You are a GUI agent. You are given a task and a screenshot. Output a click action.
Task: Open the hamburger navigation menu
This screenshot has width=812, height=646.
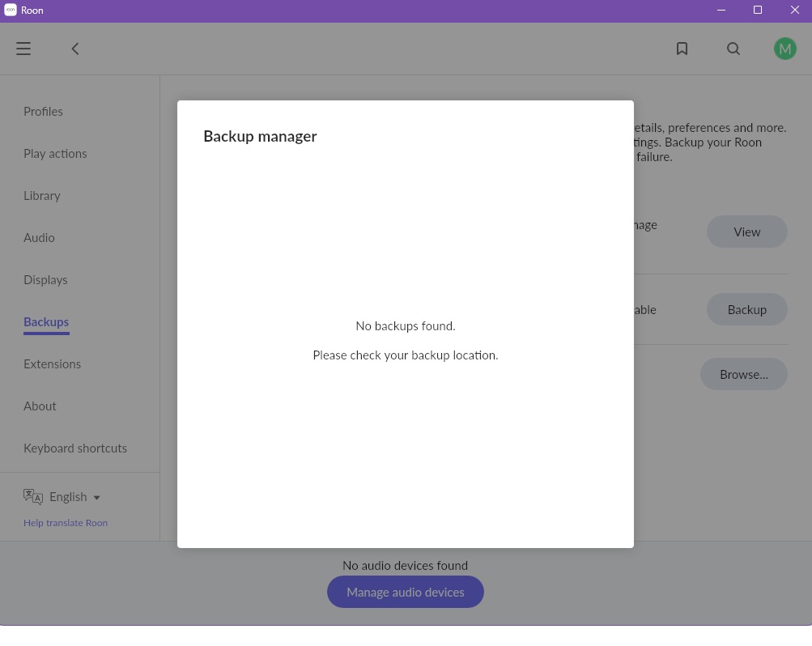(x=23, y=49)
